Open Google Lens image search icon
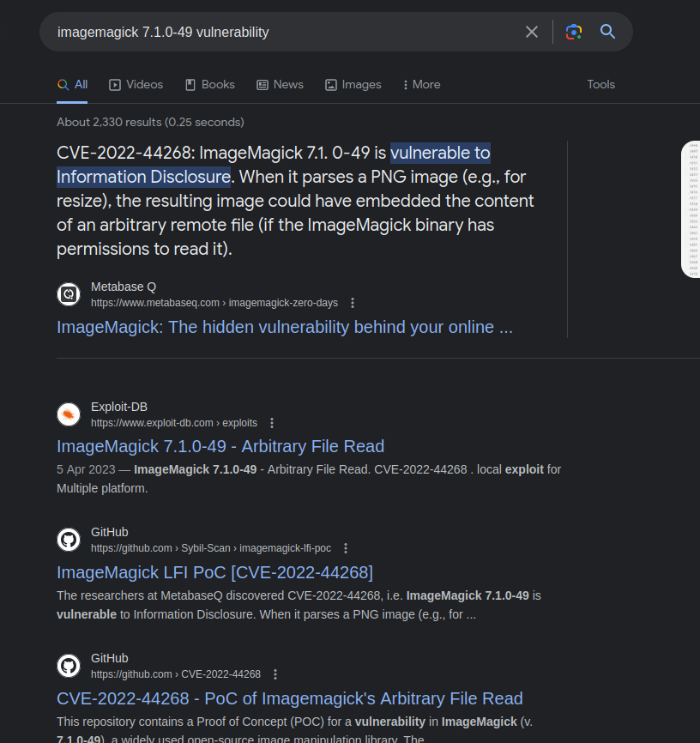Viewport: 700px width, 743px height. point(574,32)
